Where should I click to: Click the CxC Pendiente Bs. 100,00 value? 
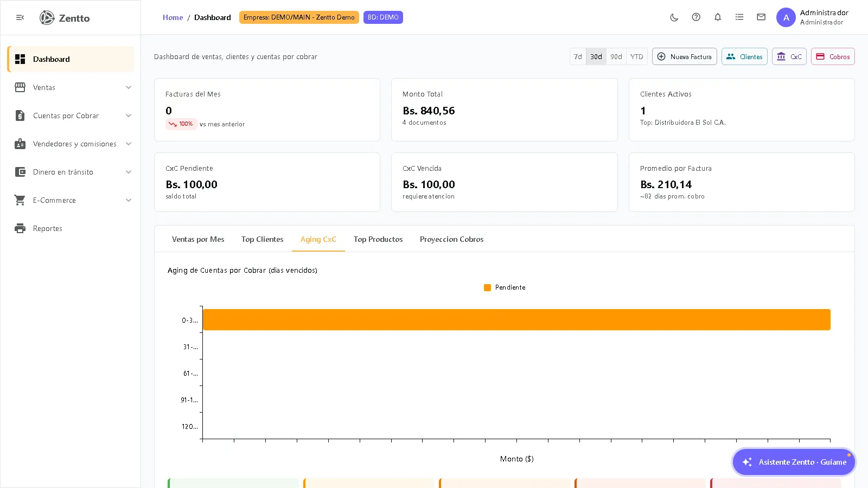coord(192,184)
